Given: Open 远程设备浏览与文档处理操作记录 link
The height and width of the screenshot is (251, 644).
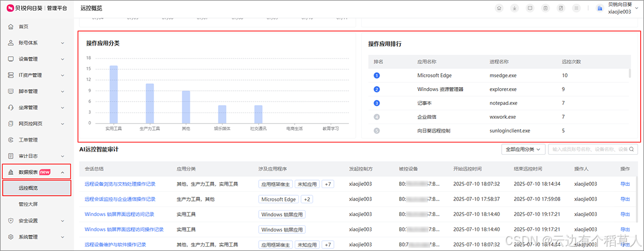Looking at the screenshot, I should tap(120, 184).
